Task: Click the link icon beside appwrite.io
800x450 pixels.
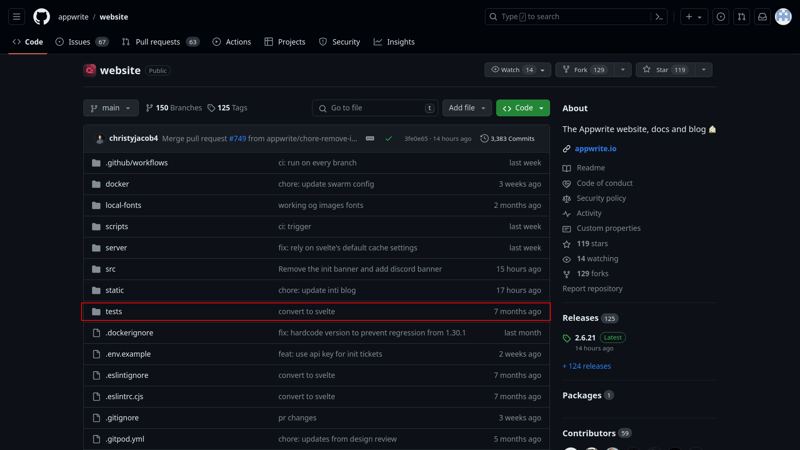Action: (566, 149)
